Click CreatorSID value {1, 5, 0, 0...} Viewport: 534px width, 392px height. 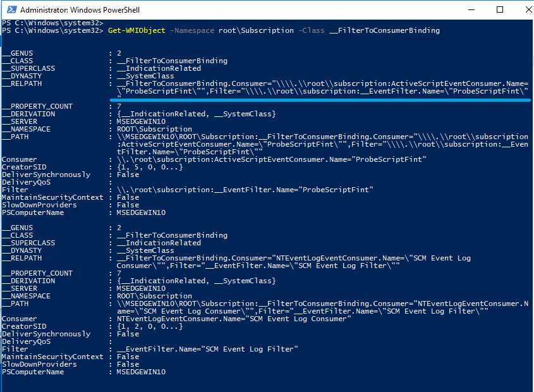point(150,167)
